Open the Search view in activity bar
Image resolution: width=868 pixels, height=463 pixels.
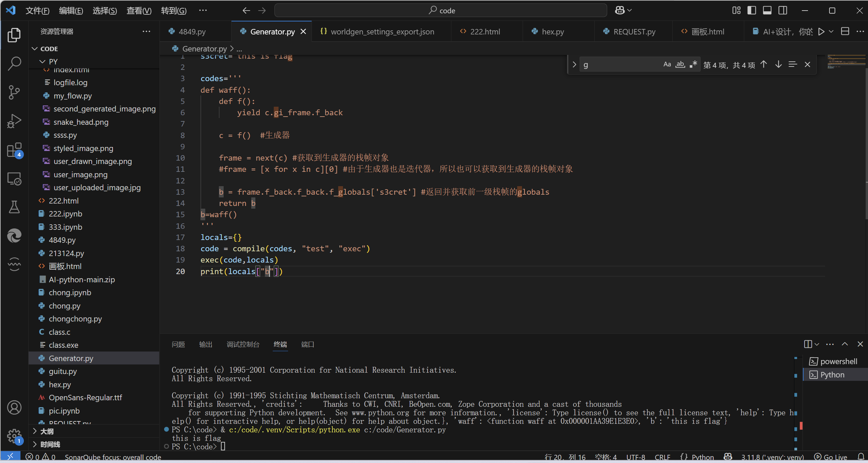pyautogui.click(x=14, y=63)
